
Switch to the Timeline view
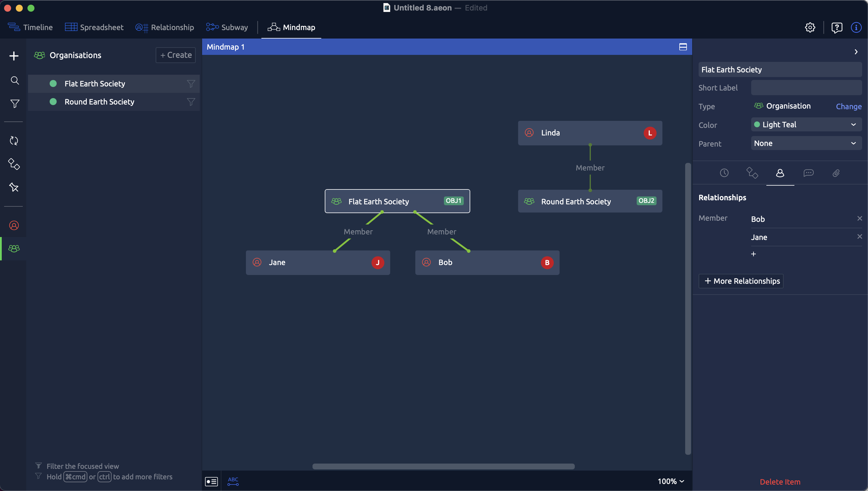click(30, 27)
